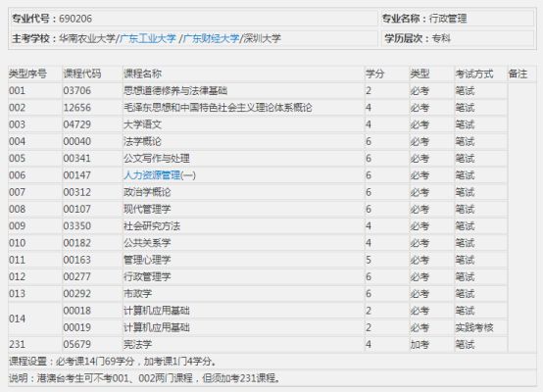Click 必考 type in the 市政学 row
The height and width of the screenshot is (392, 543).
tap(420, 294)
